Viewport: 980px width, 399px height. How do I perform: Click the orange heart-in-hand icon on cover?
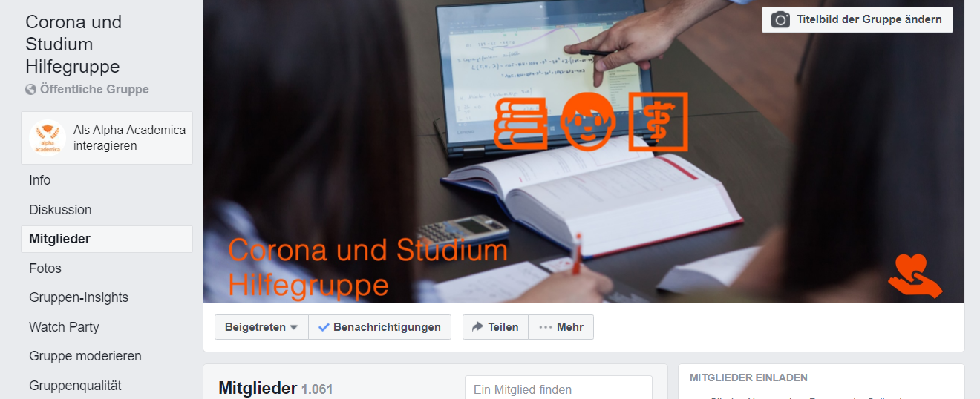[x=915, y=276]
